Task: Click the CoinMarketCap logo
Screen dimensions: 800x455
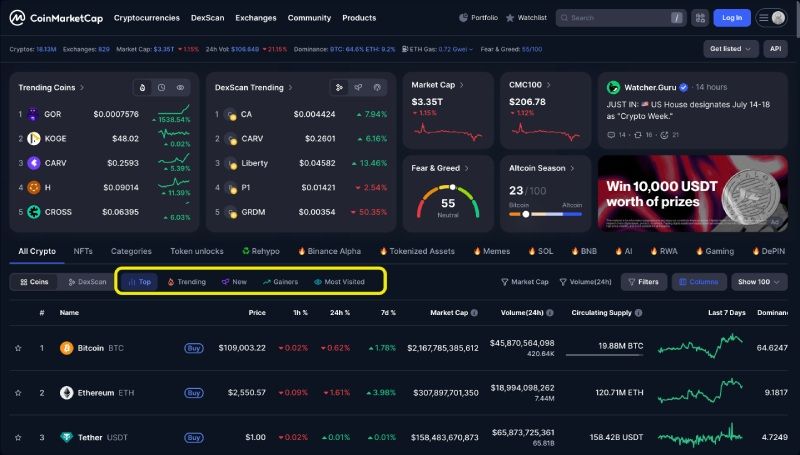Action: point(56,18)
